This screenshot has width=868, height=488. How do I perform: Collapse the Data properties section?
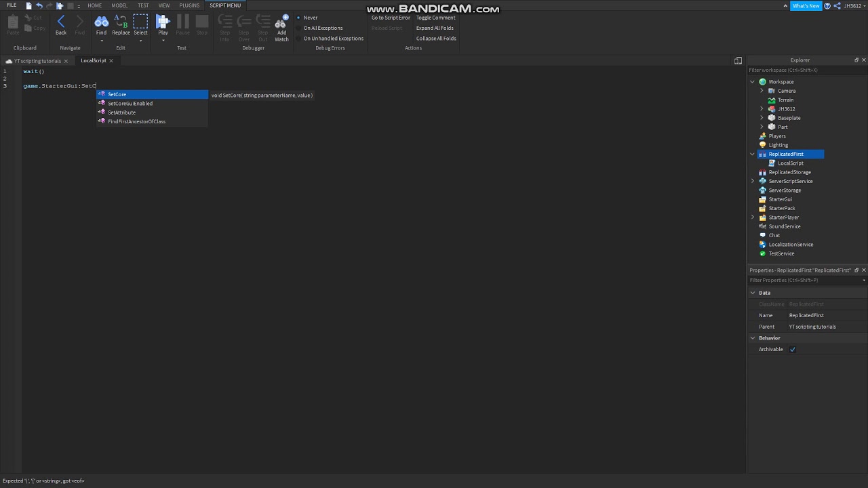pos(753,293)
